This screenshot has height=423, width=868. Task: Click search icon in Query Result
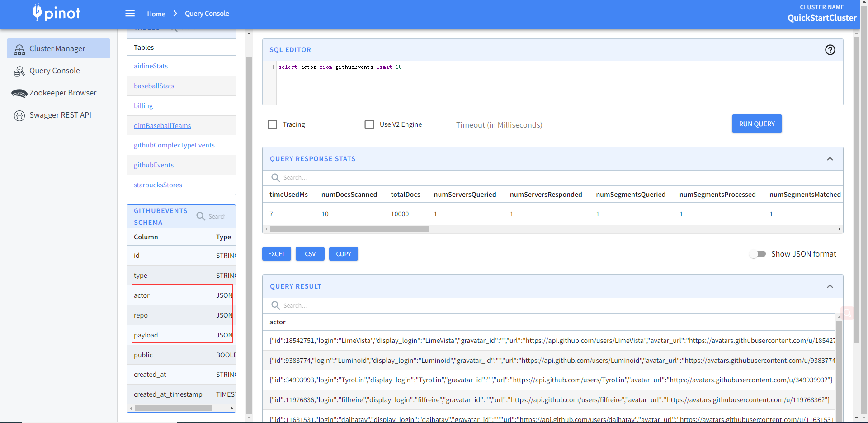[x=275, y=305]
